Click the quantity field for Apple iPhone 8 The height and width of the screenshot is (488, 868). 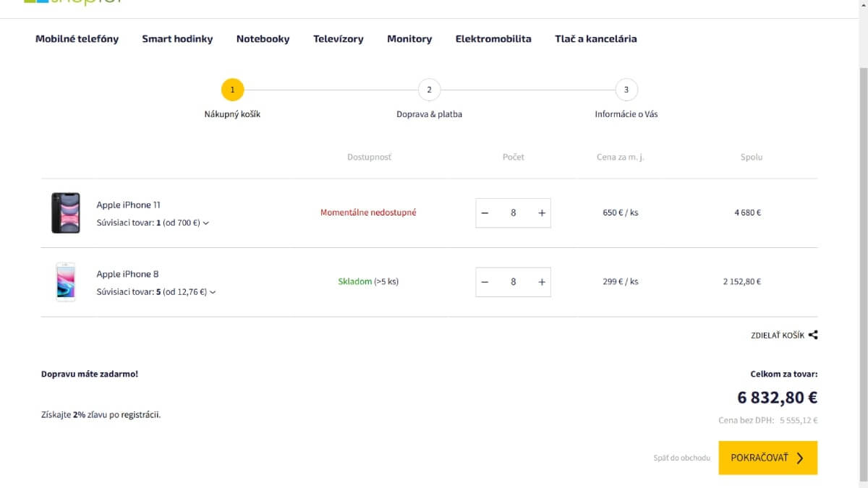(x=514, y=282)
